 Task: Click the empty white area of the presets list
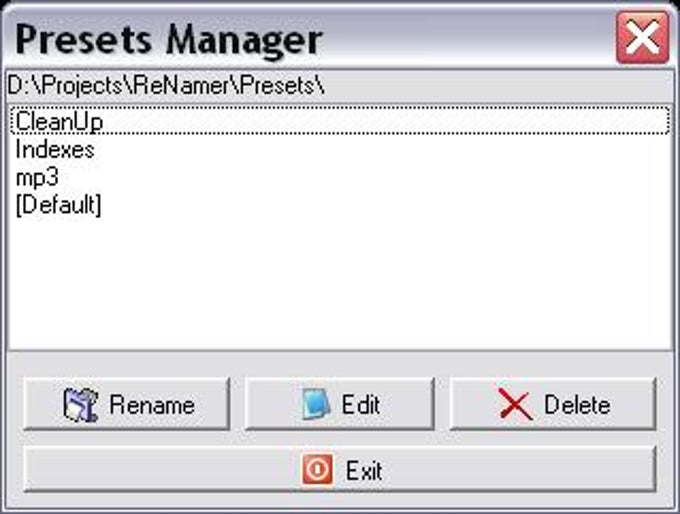coord(340,282)
